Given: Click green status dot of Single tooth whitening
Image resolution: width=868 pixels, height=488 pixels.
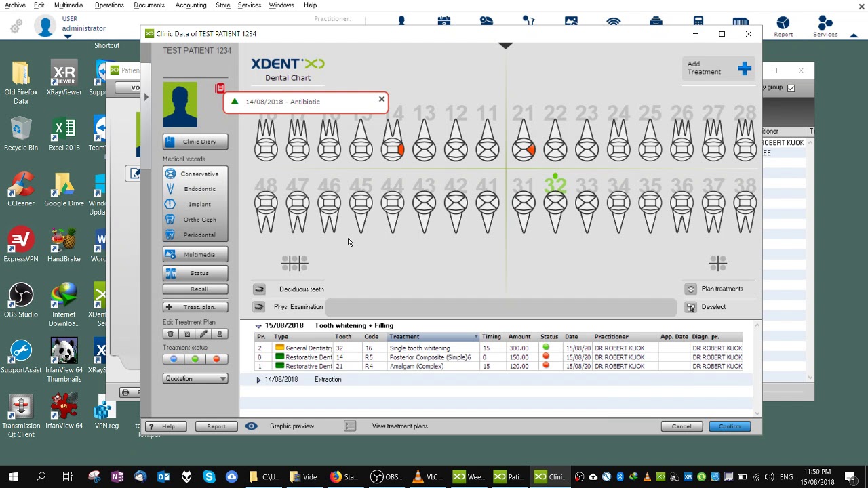Looking at the screenshot, I should [x=546, y=348].
